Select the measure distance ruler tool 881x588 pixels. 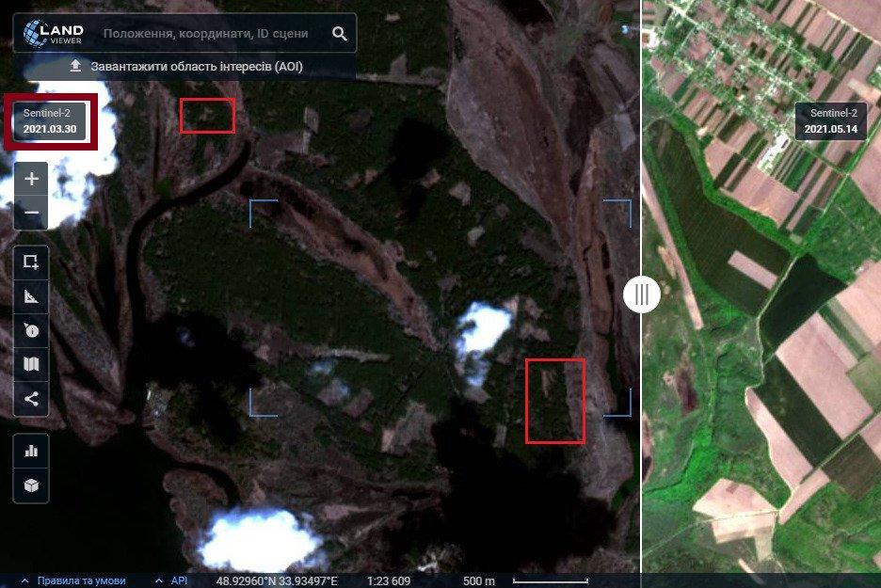coord(31,296)
